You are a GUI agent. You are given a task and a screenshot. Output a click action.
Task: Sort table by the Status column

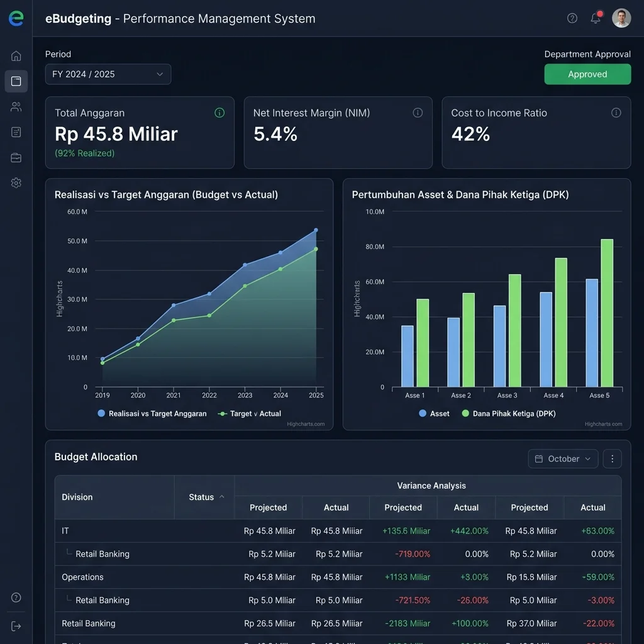[206, 497]
